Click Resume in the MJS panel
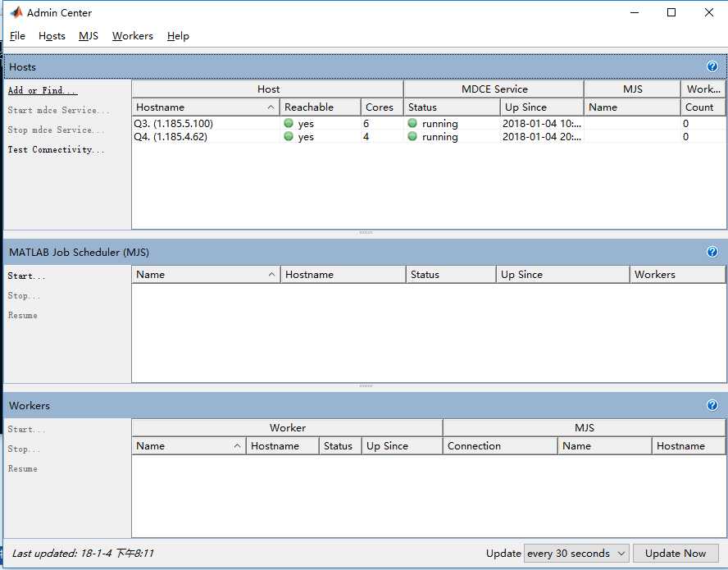728x570 pixels. click(x=22, y=315)
